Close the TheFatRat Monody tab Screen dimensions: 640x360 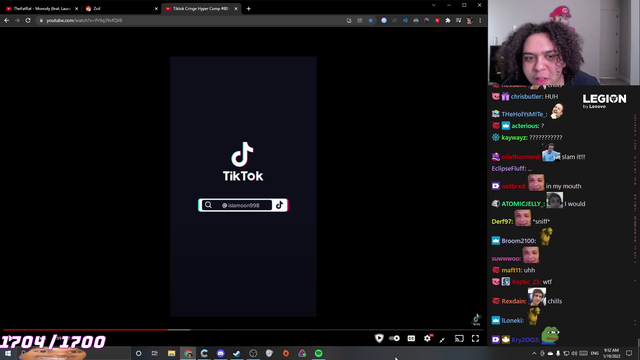[x=76, y=9]
